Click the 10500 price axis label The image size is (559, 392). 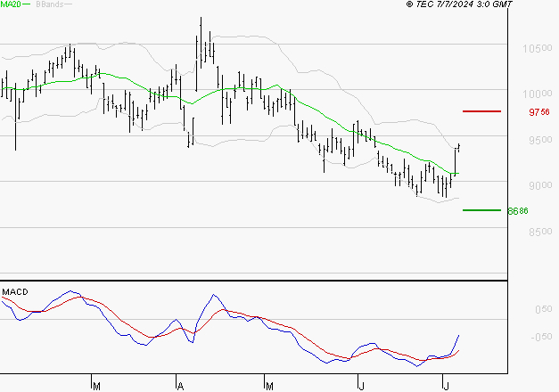538,48
